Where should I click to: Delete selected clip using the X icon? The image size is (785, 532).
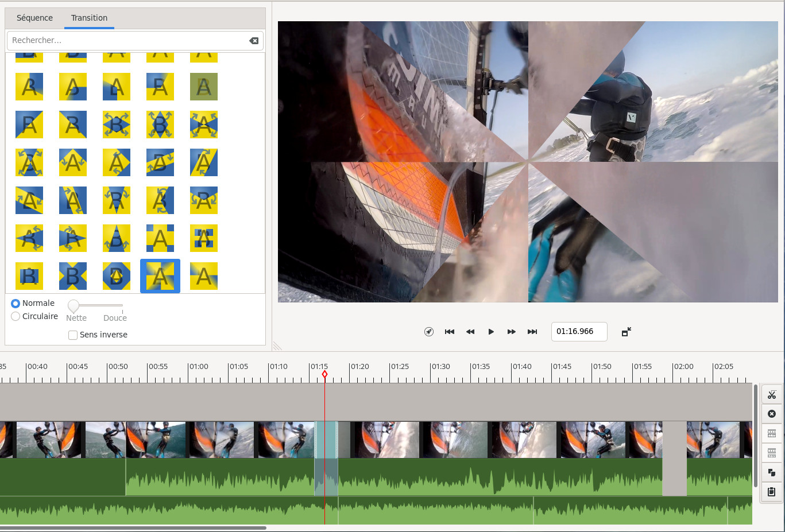click(771, 414)
